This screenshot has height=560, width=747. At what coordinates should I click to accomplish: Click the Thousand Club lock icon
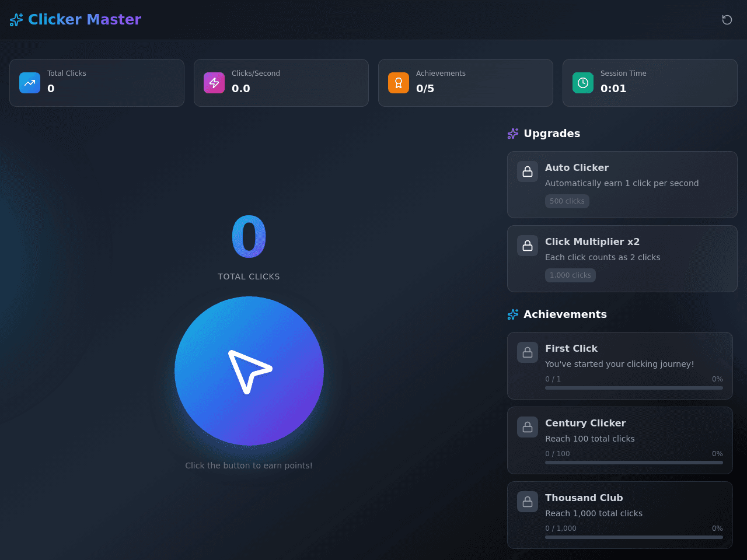click(x=528, y=502)
